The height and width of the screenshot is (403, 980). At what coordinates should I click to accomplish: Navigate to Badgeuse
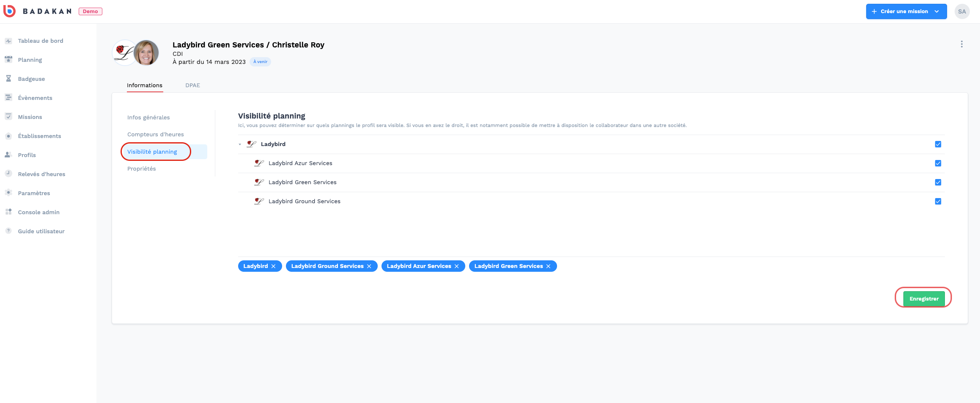coord(31,79)
